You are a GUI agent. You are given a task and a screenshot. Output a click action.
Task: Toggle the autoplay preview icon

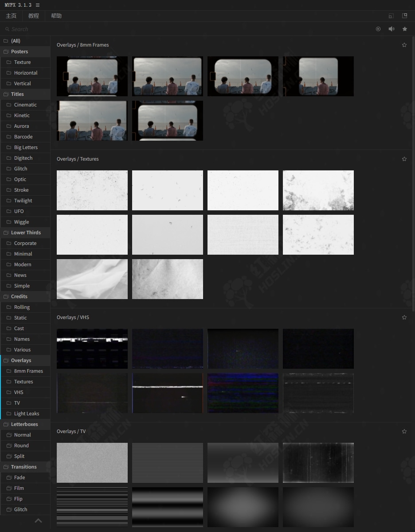(x=378, y=29)
